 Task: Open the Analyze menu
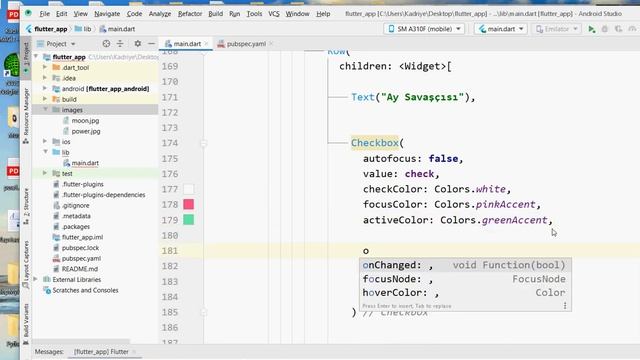click(x=160, y=14)
